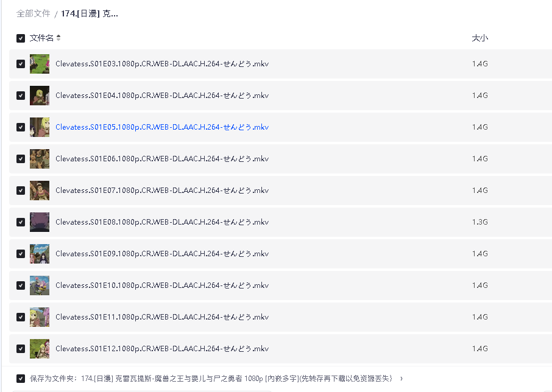Sort files by 文件名 column header
This screenshot has width=552, height=392.
click(41, 38)
